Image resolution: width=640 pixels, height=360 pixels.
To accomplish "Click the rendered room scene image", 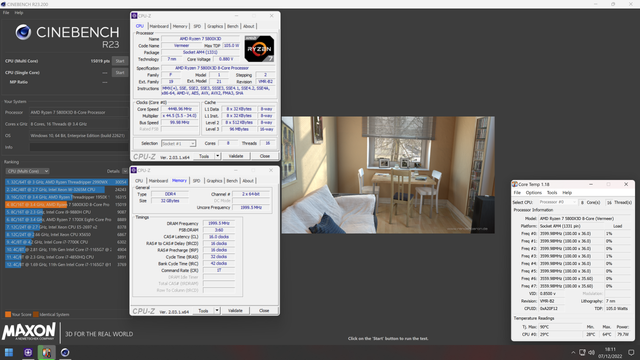I will click(x=388, y=175).
